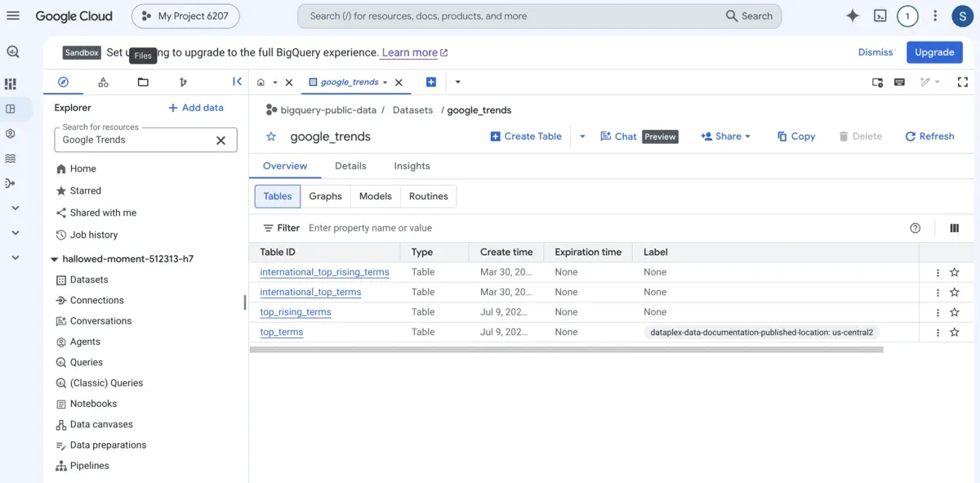Star the google_trends dataset
The image size is (980, 483).
[x=271, y=136]
